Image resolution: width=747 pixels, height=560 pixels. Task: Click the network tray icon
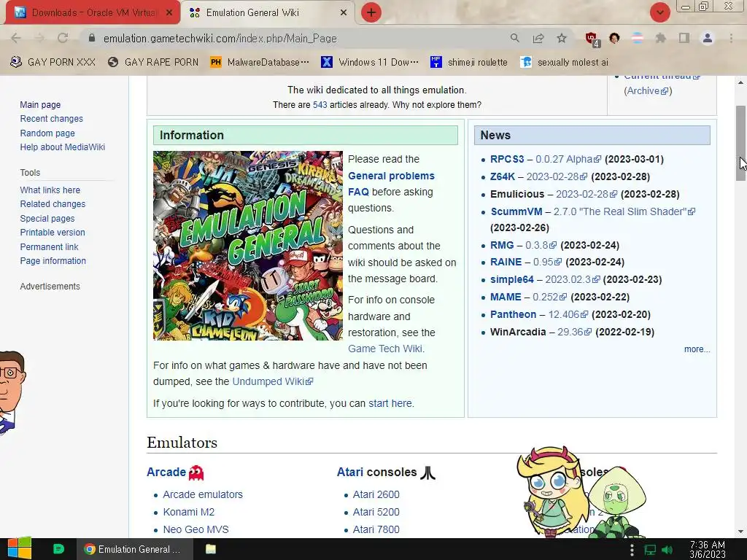[x=650, y=550]
